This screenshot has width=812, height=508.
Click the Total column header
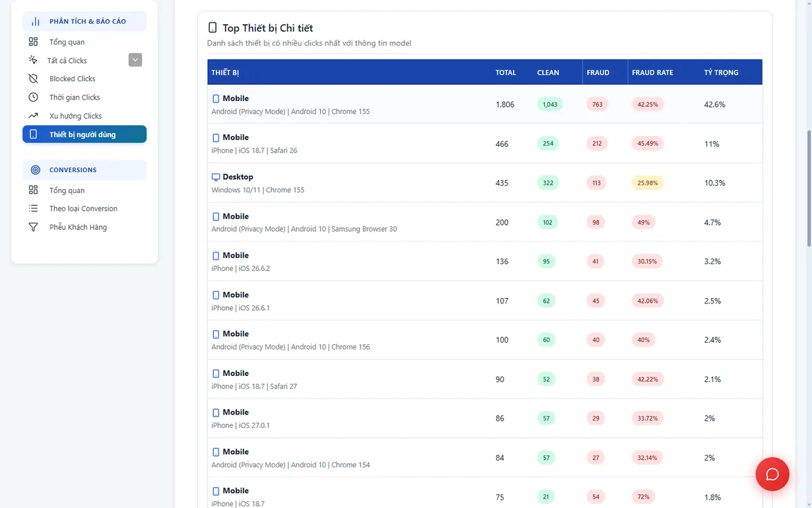click(505, 72)
